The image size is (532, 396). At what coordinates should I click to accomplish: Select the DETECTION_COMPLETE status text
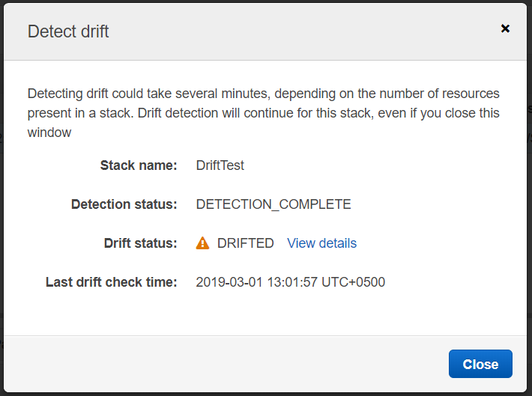click(273, 204)
